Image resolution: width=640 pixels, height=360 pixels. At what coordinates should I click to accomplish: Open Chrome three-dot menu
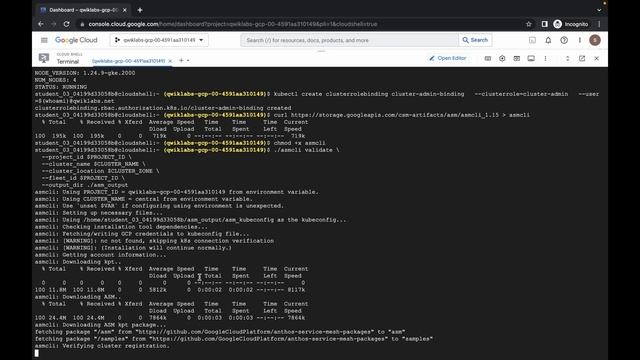(x=599, y=24)
